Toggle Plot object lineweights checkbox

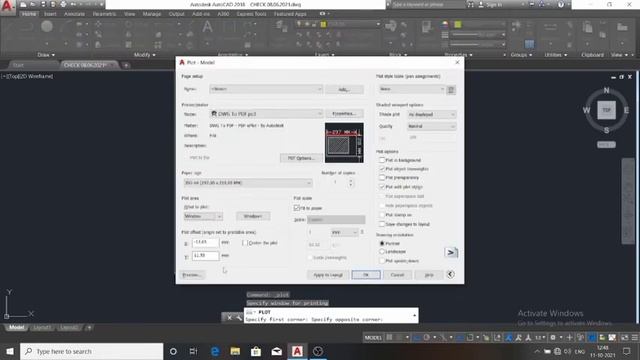382,169
